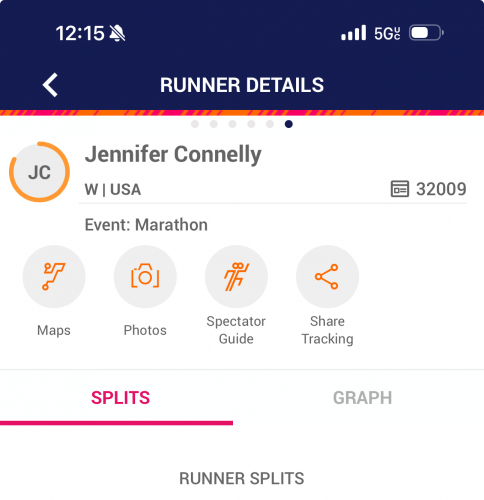Tap the battery indicator in status bar
The width and height of the screenshot is (484, 500).
click(x=426, y=33)
